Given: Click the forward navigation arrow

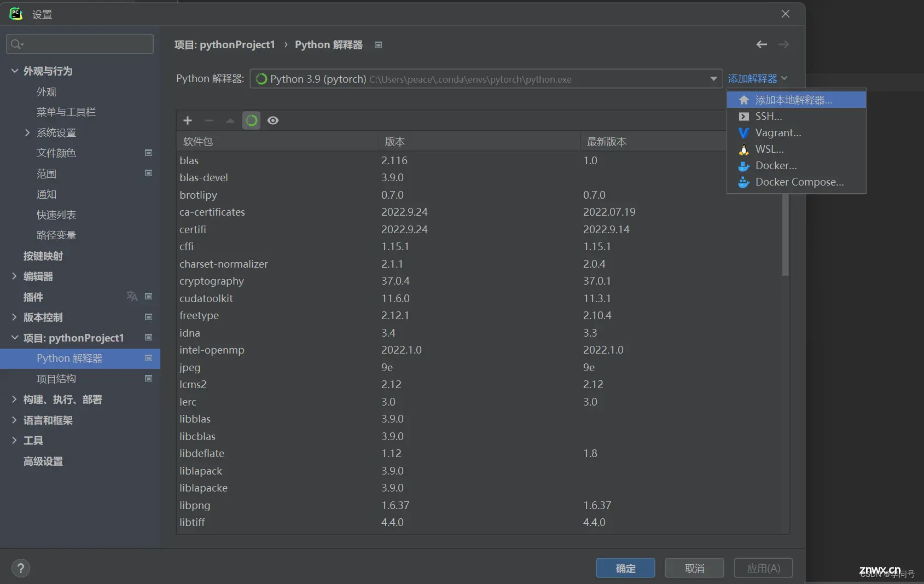Looking at the screenshot, I should click(x=783, y=44).
